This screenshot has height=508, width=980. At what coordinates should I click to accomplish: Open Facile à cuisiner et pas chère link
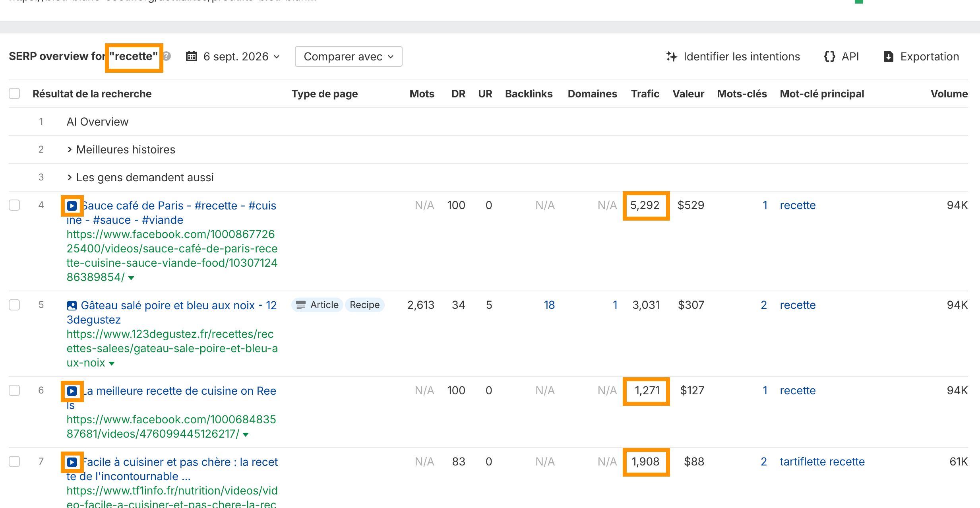point(172,469)
